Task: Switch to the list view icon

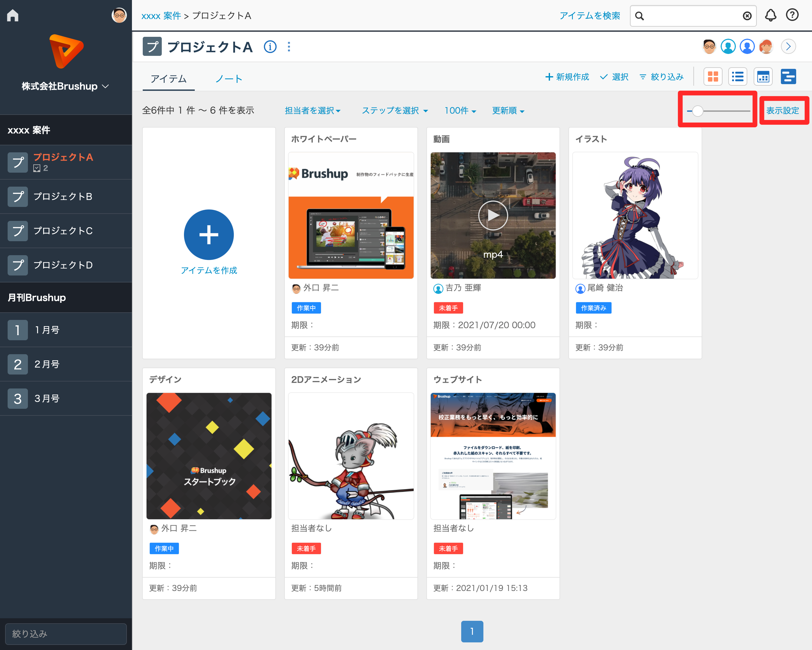Action: tap(737, 77)
